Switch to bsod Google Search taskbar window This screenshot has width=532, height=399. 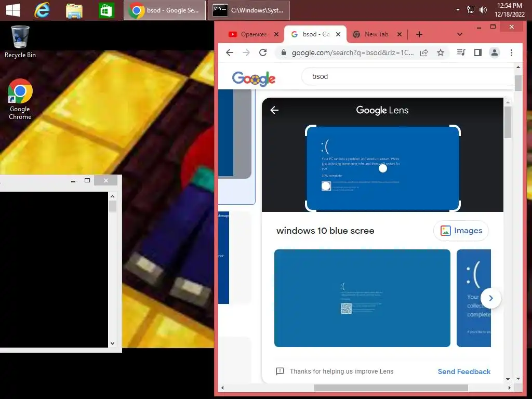[165, 10]
